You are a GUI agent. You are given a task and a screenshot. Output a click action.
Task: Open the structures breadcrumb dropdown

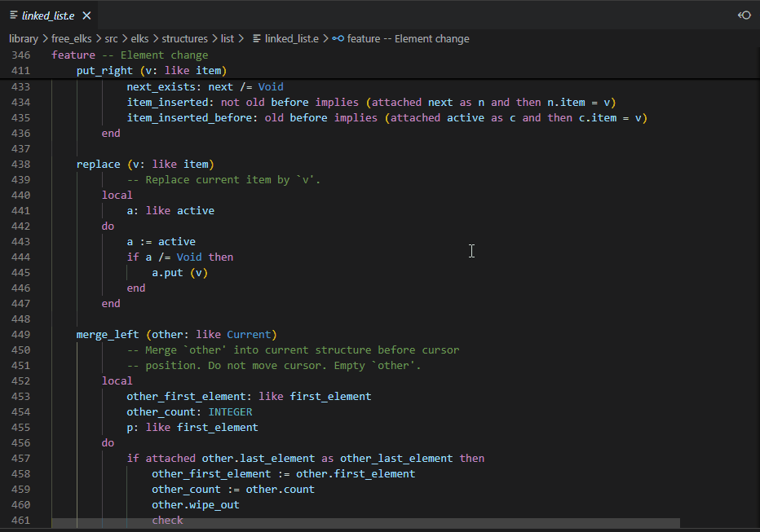pyautogui.click(x=184, y=38)
